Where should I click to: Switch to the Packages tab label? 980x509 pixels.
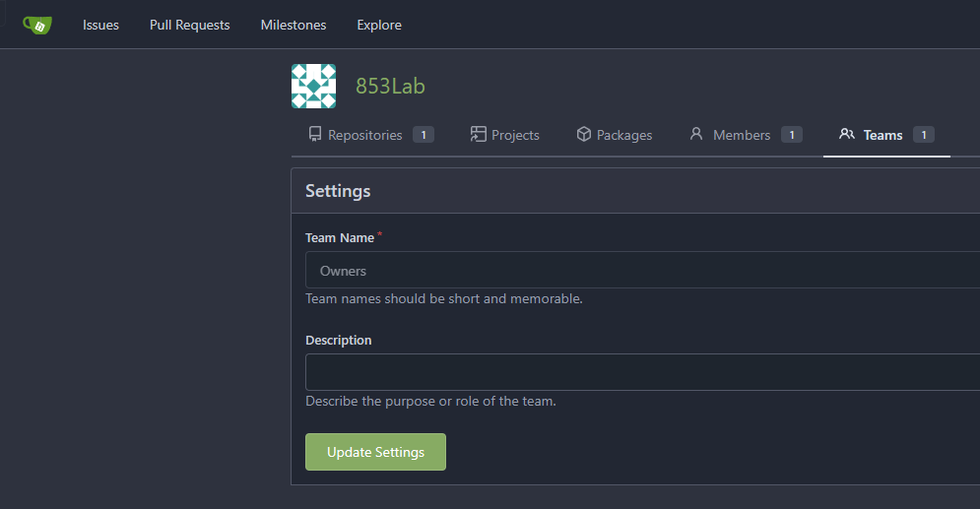(624, 135)
